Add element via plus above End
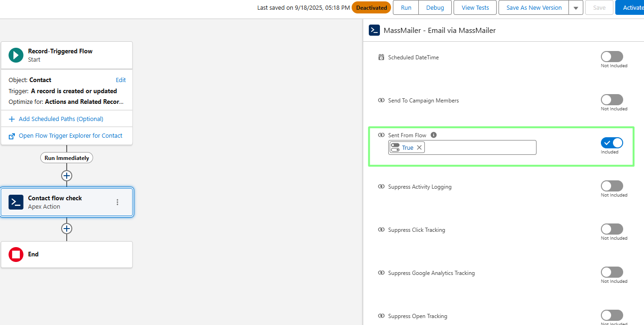 coord(67,229)
